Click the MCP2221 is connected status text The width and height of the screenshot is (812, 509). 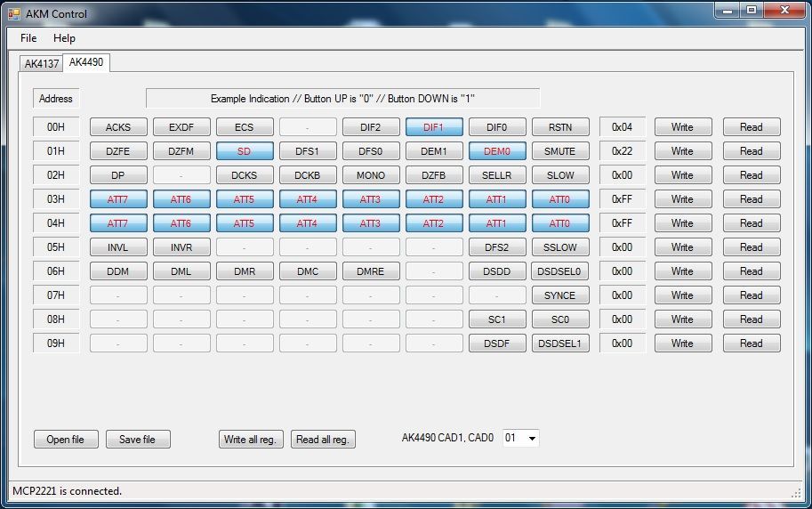coord(68,491)
